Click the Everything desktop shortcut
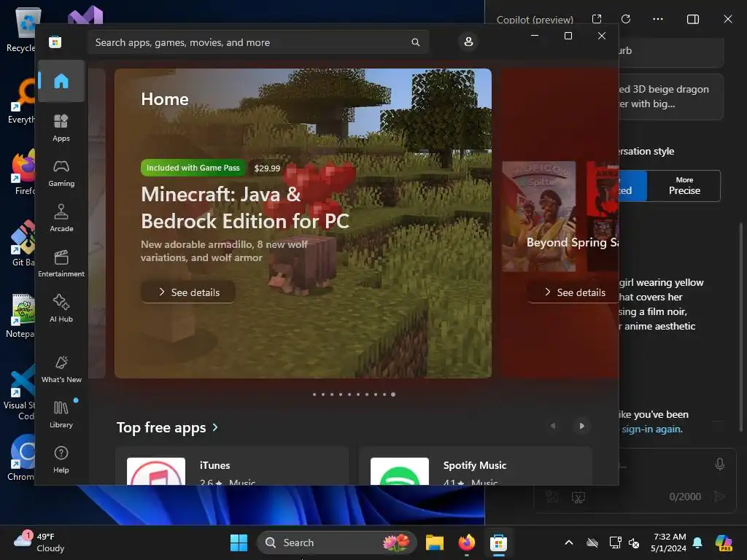747x560 pixels. click(x=22, y=101)
